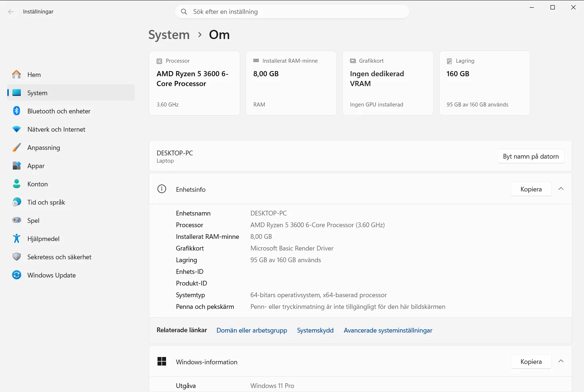Copy Windows-information with Kopiera button
Image resolution: width=584 pixels, height=392 pixels.
531,361
